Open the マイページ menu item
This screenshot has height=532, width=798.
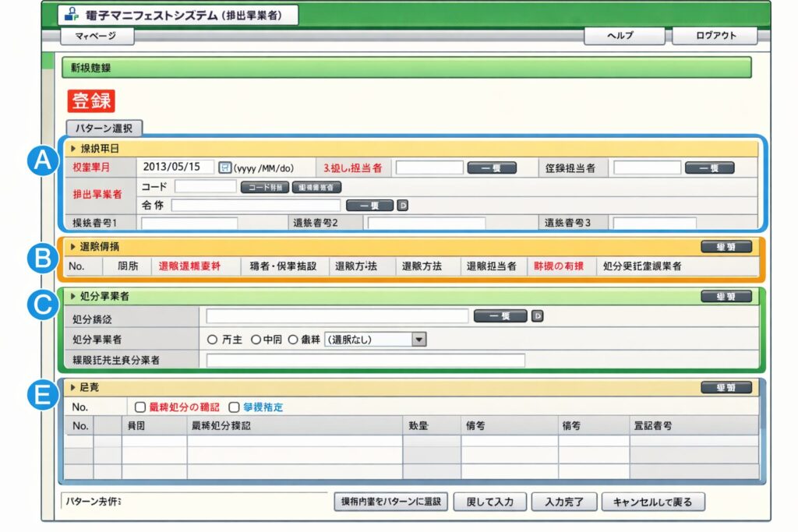[97, 36]
